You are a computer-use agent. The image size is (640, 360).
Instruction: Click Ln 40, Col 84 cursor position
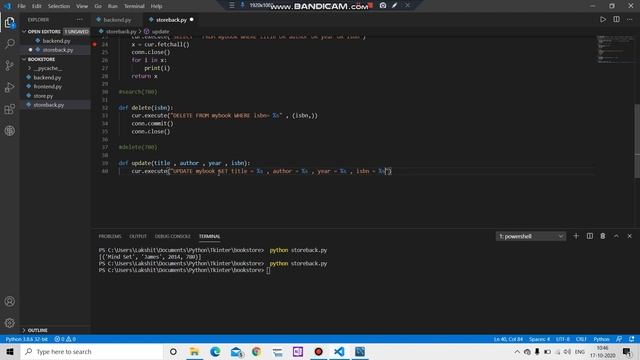tap(508, 339)
